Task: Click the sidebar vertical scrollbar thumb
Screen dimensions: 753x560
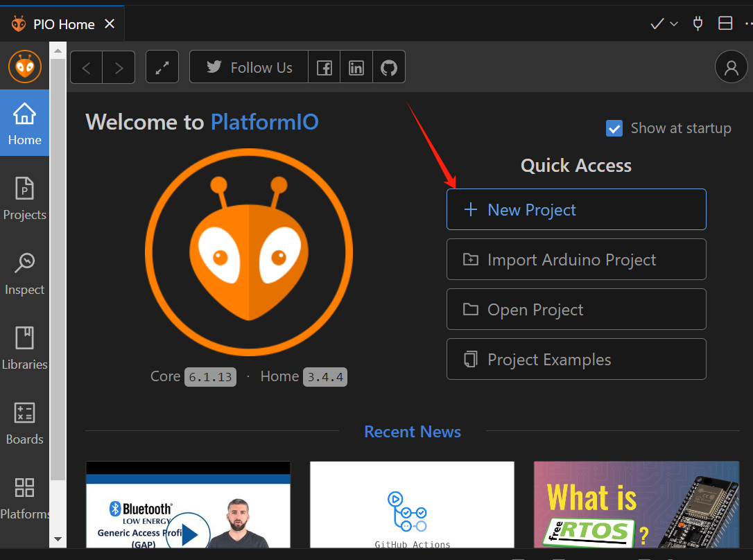Action: (x=58, y=269)
